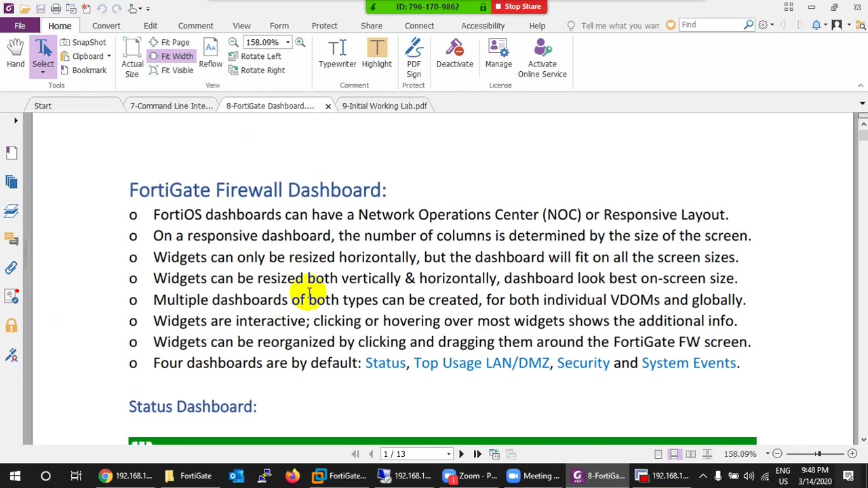
Task: Open status bar zoom percentage dropdown
Action: point(768,454)
